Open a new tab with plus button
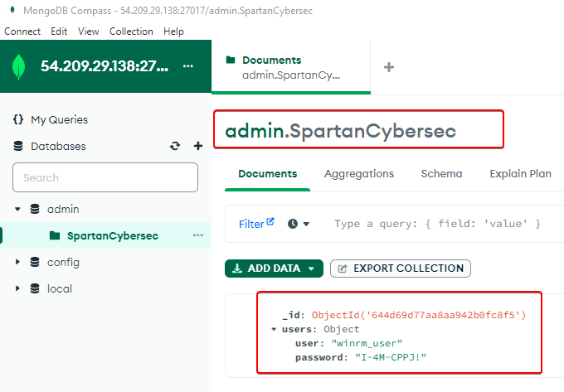The image size is (564, 392). (388, 67)
